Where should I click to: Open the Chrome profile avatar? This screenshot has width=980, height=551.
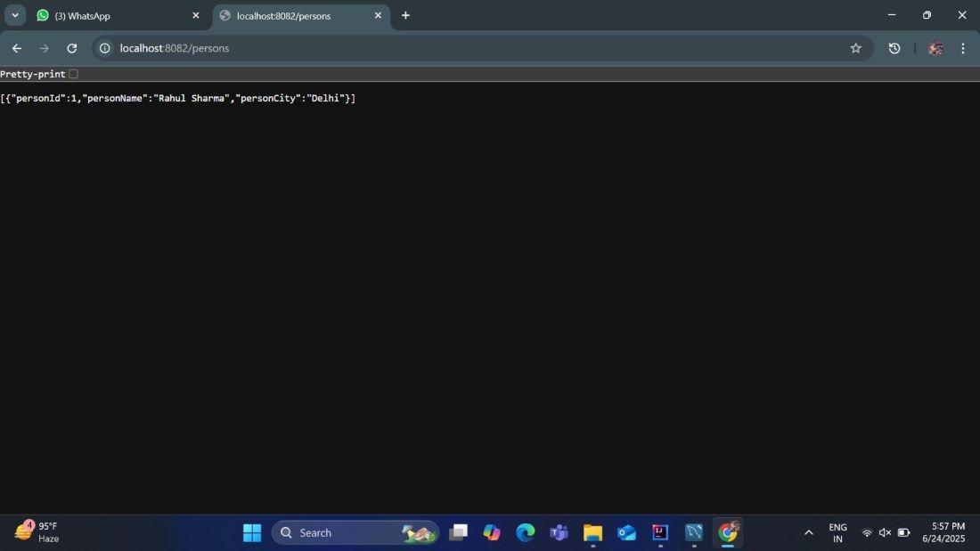tap(935, 48)
